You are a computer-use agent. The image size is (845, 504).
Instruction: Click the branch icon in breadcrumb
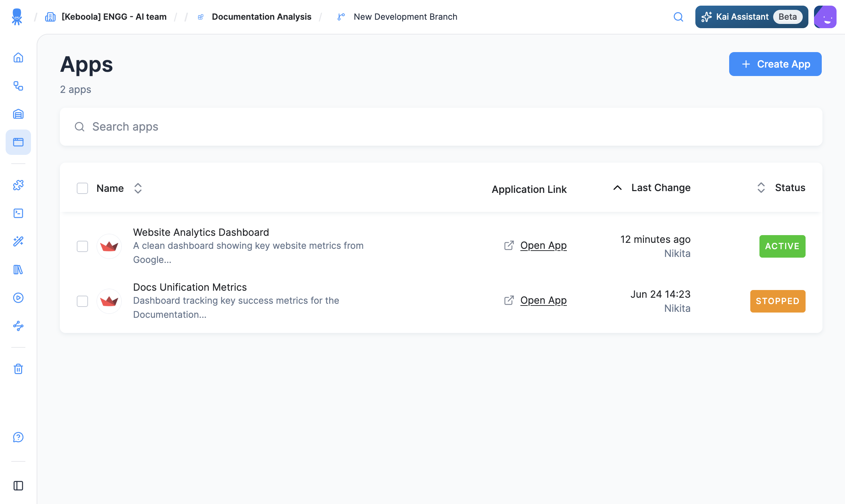point(341,17)
